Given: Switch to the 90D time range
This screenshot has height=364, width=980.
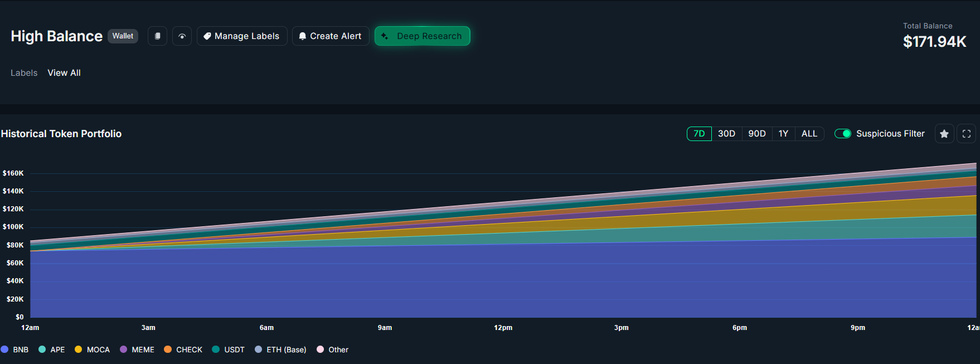Looking at the screenshot, I should tap(756, 134).
